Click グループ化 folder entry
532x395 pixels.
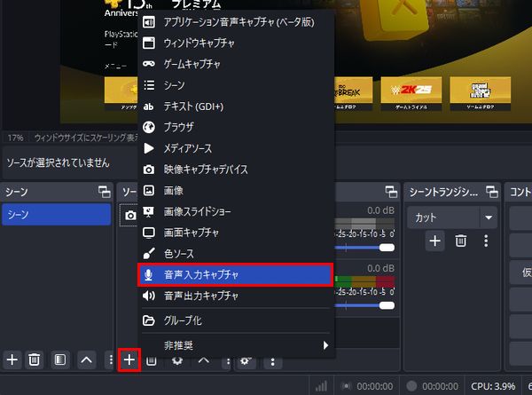click(236, 320)
